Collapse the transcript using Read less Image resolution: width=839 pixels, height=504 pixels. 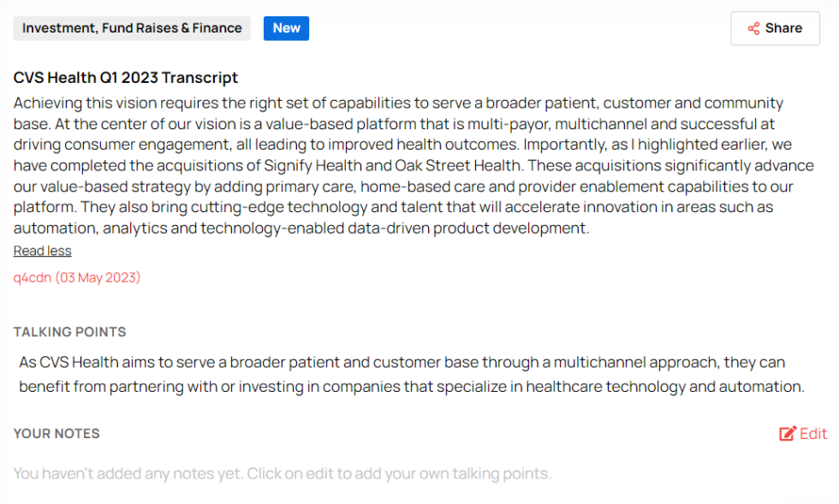42,250
